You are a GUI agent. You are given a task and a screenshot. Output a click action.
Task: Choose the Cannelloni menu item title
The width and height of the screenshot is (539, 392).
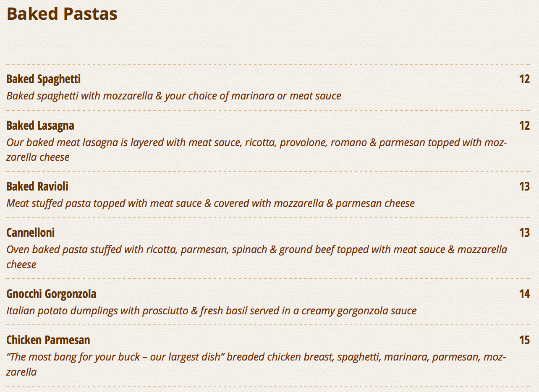[31, 233]
